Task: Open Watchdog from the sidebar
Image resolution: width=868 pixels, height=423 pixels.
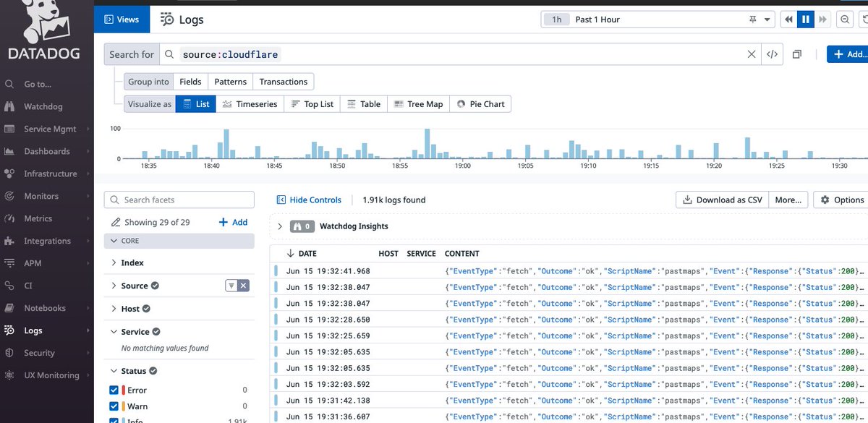Action: click(43, 106)
